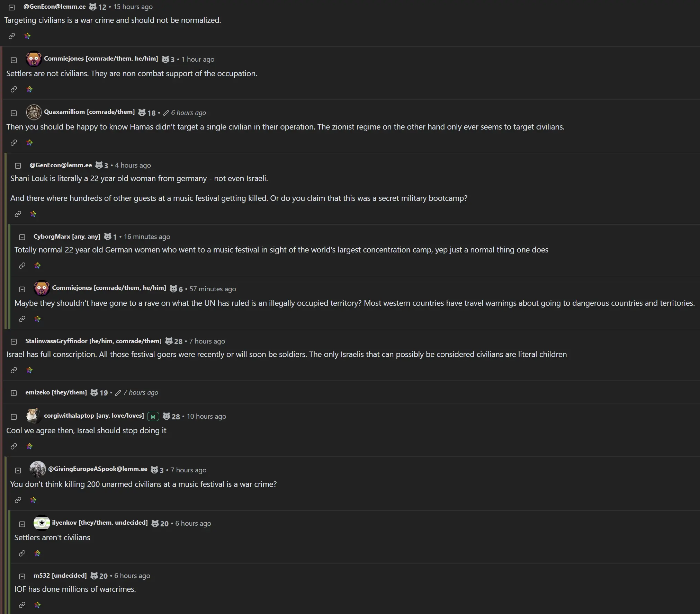Viewport: 700px width, 614px height.
Task: Open the @GivingEuropeASpook@lemm.ee user profile
Action: (x=98, y=469)
